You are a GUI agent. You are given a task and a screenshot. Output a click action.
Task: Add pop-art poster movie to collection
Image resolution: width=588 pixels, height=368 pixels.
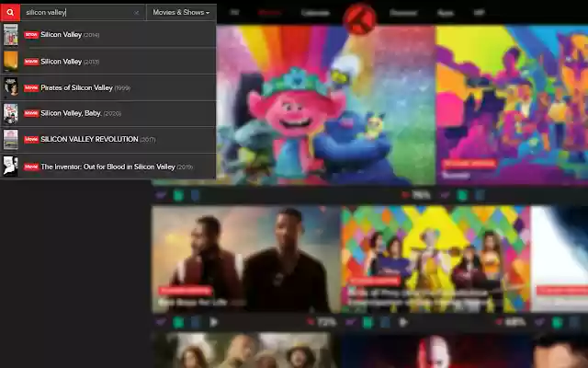pyautogui.click(x=462, y=195)
